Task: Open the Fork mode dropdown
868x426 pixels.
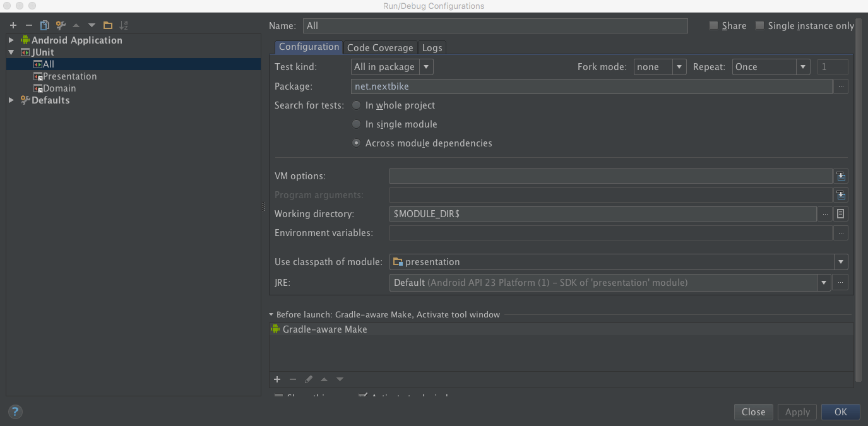Action: [x=679, y=66]
